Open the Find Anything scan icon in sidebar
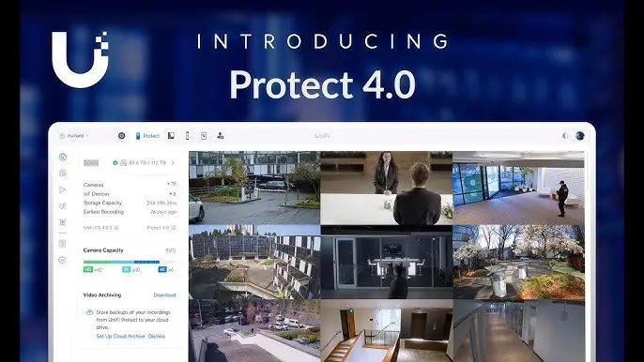Screen dimensions: 644x362 [62, 222]
